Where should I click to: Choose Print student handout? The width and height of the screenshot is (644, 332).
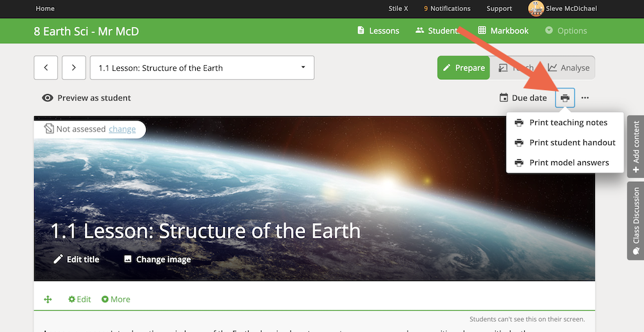point(565,142)
